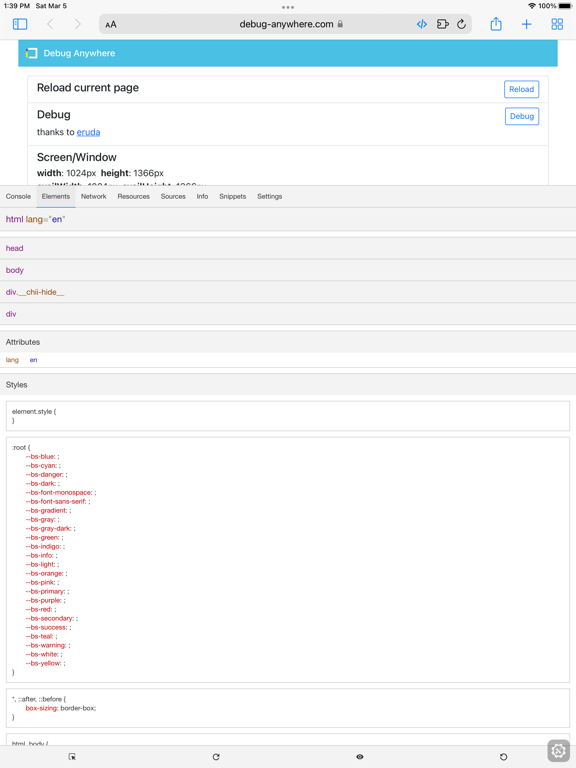This screenshot has width=576, height=768.
Task: Refresh elements with bottom toolbar refresh icon
Action: (x=216, y=757)
